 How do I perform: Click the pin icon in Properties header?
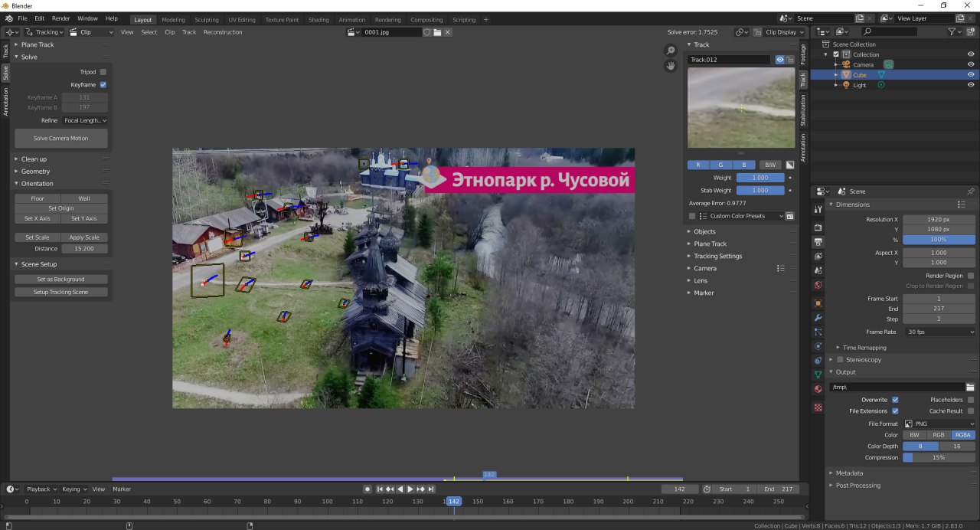click(x=971, y=191)
